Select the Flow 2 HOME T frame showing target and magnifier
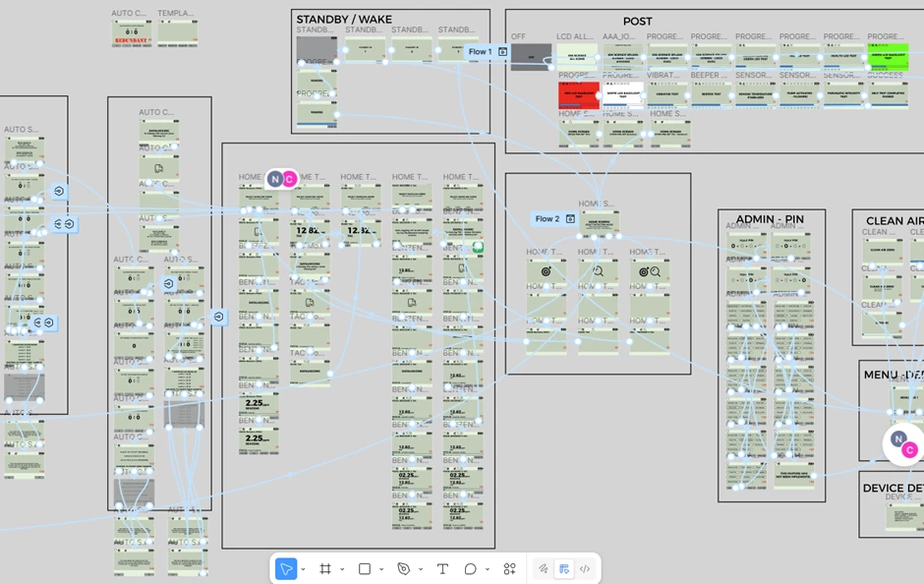924x584 pixels. pos(649,272)
